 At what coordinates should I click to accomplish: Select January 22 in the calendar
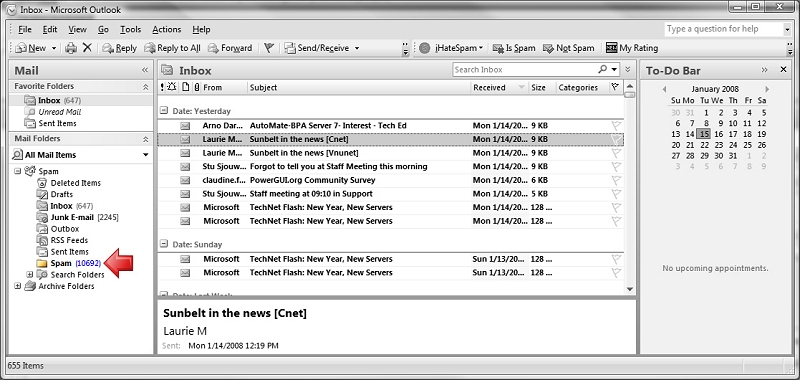click(705, 145)
